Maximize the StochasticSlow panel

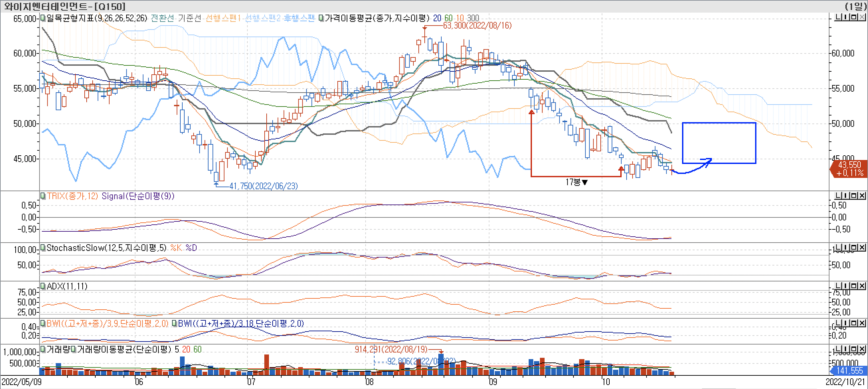[854, 248]
